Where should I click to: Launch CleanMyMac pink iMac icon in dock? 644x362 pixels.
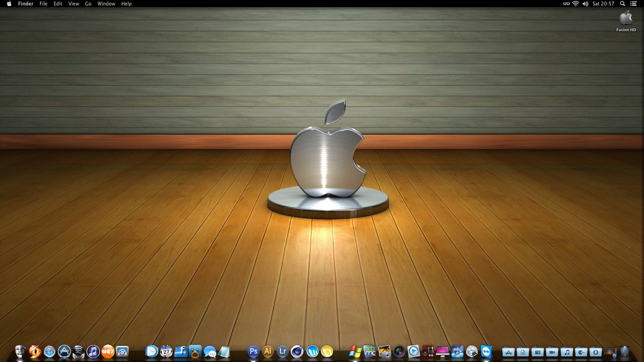[x=443, y=352]
